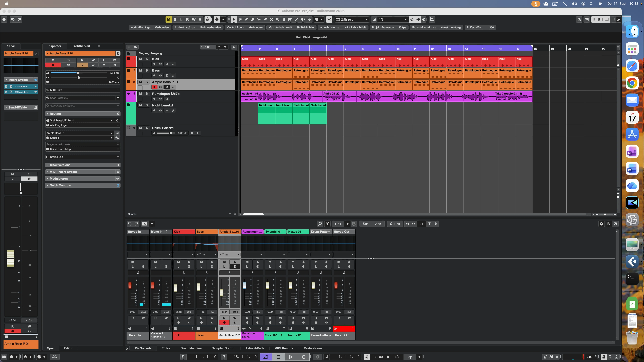Open MixConsole settings gear
Screen dimensions: 644x362
coord(601,224)
